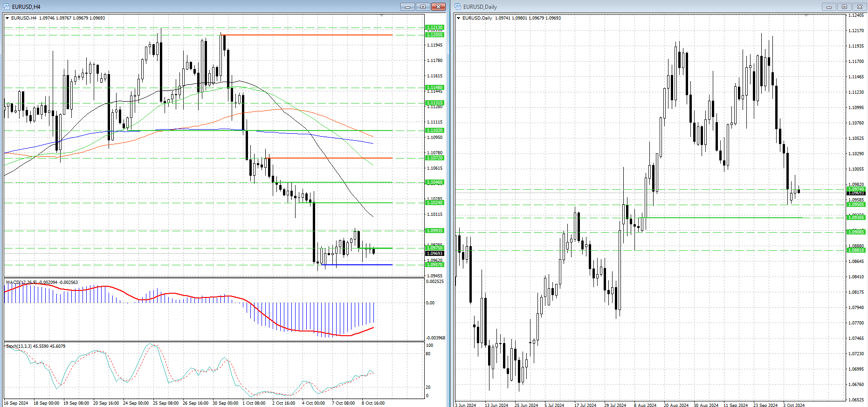The height and width of the screenshot is (407, 868).
Task: Select the 1.09505 price level label on the Daily chart
Action: (856, 205)
